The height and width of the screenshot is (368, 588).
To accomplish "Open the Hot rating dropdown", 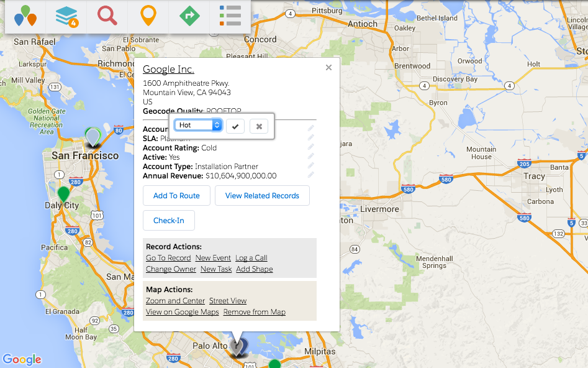I will (198, 125).
